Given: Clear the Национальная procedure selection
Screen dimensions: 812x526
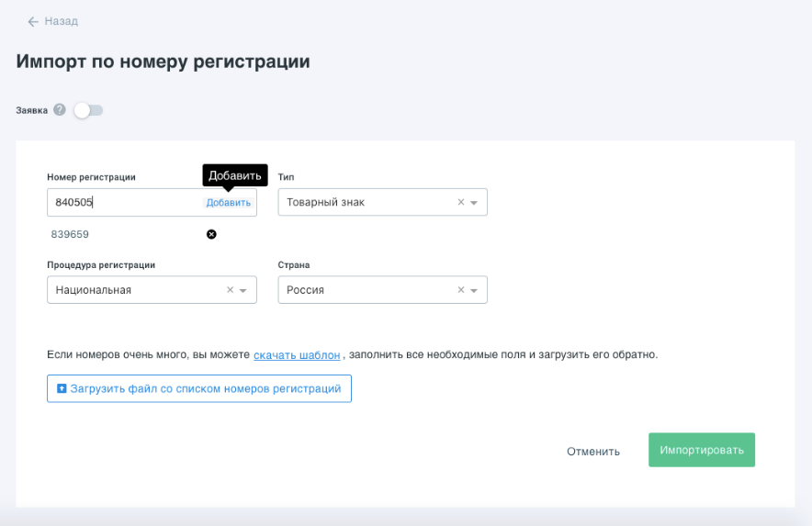Looking at the screenshot, I should tap(231, 290).
